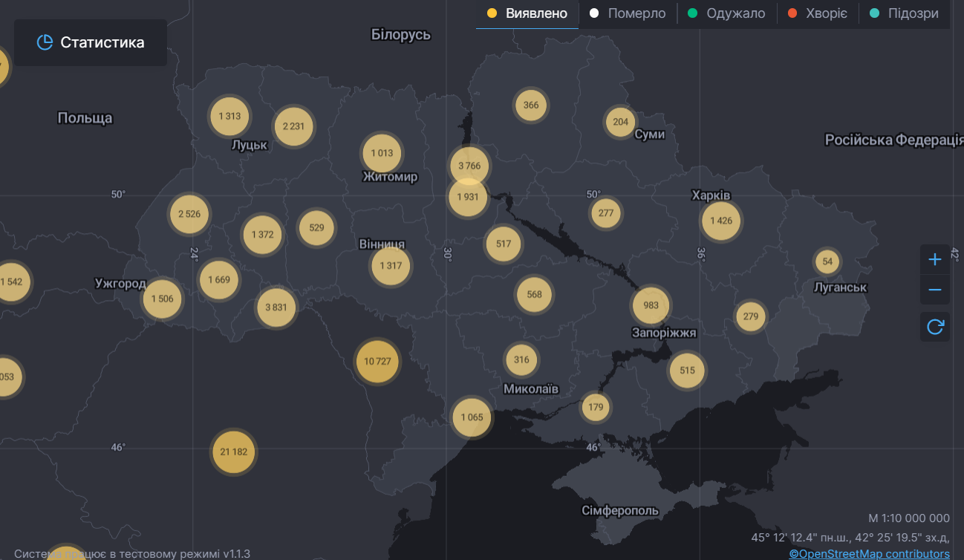This screenshot has width=964, height=560.
Task: Click the Луганськ city label
Action: pos(841,287)
